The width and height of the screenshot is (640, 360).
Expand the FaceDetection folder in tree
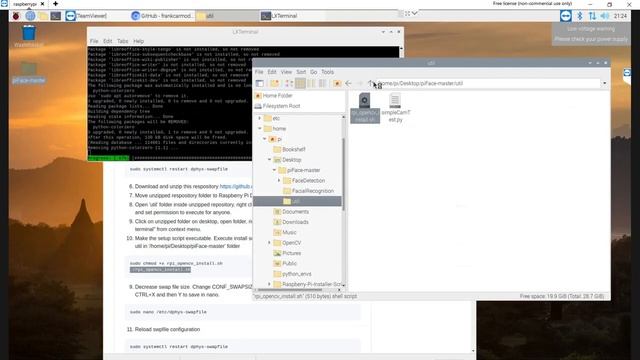click(x=279, y=180)
